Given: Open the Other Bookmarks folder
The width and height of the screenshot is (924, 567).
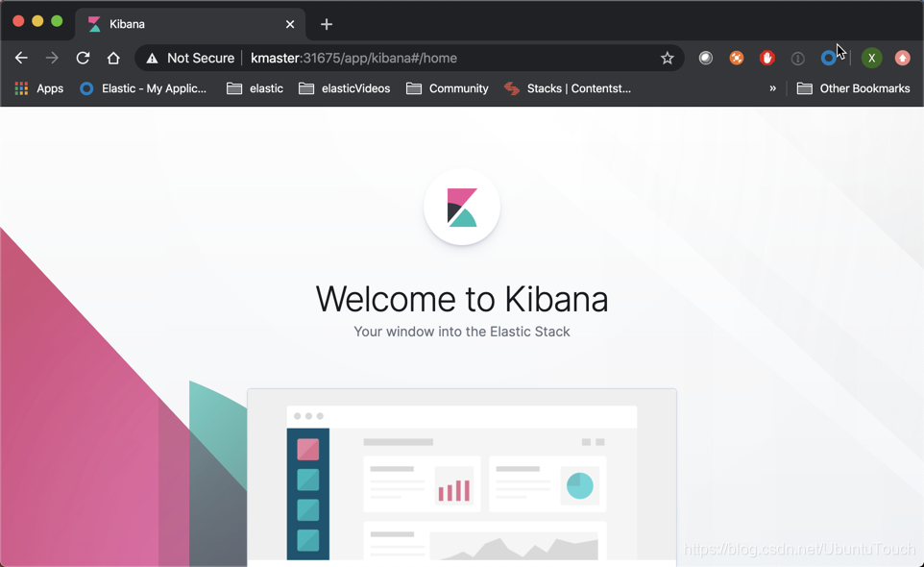Looking at the screenshot, I should [853, 88].
